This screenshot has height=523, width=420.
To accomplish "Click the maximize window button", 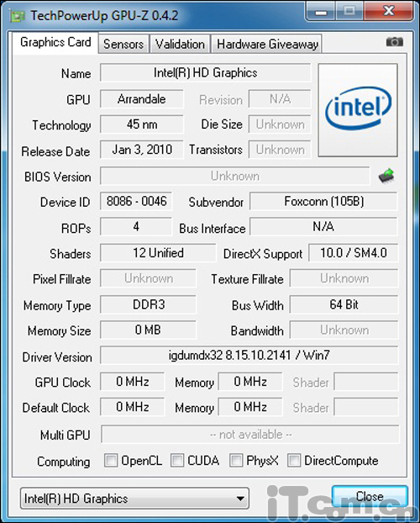I will point(349,11).
